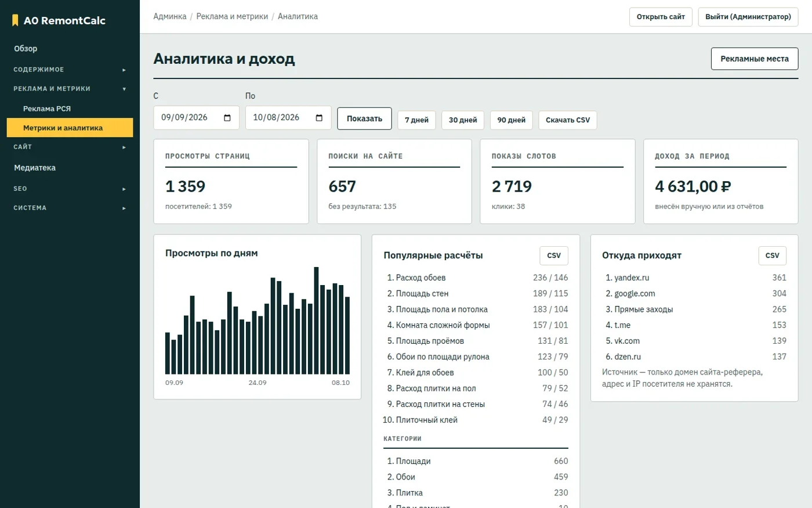Select the 7 дней range

pyautogui.click(x=416, y=120)
